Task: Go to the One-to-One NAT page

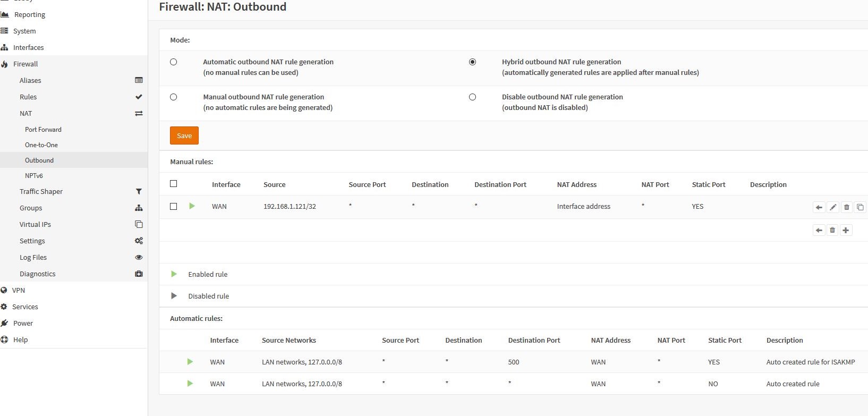Action: pos(41,145)
